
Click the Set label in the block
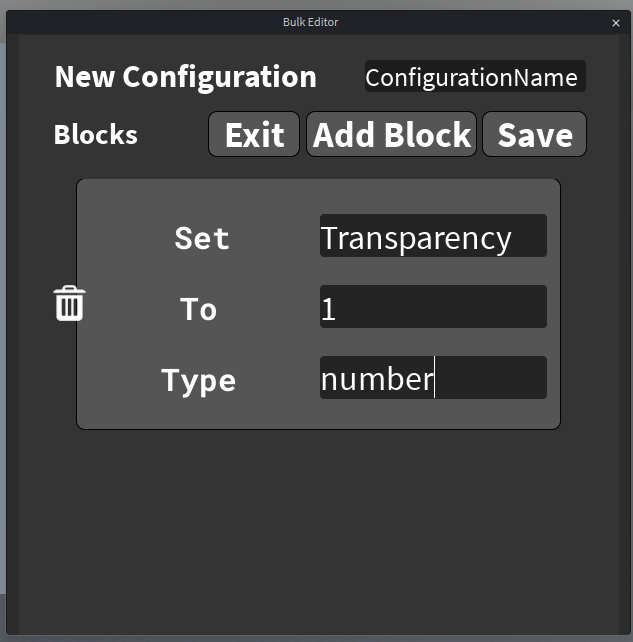click(x=202, y=238)
